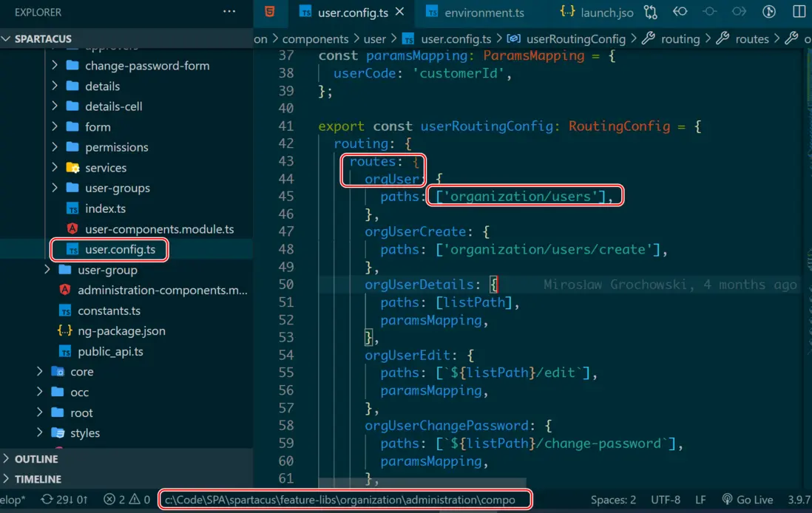
Task: Expand the user-groups folder chevron
Action: [55, 188]
